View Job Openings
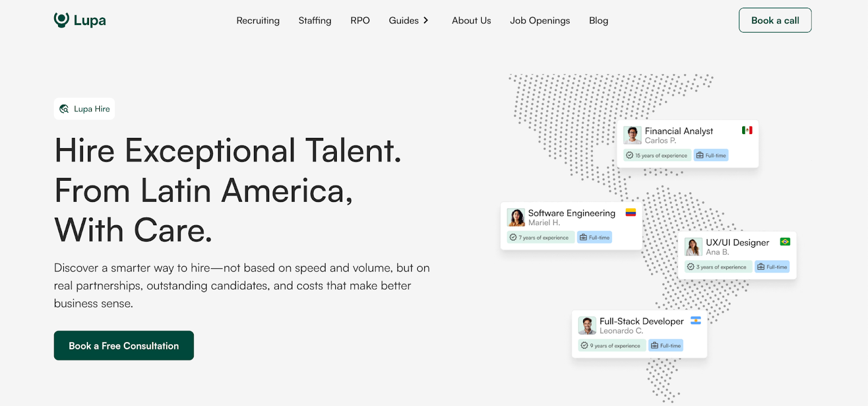Image resolution: width=868 pixels, height=406 pixels. [540, 21]
